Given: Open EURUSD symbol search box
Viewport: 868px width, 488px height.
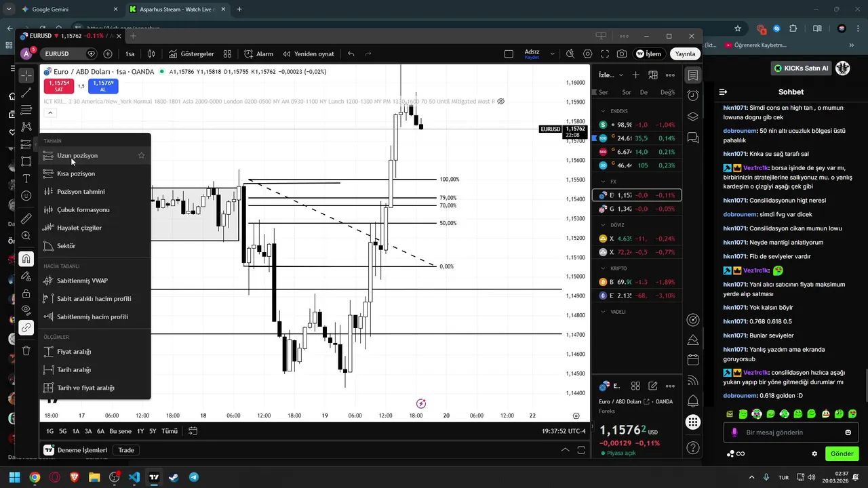Looking at the screenshot, I should [x=71, y=54].
